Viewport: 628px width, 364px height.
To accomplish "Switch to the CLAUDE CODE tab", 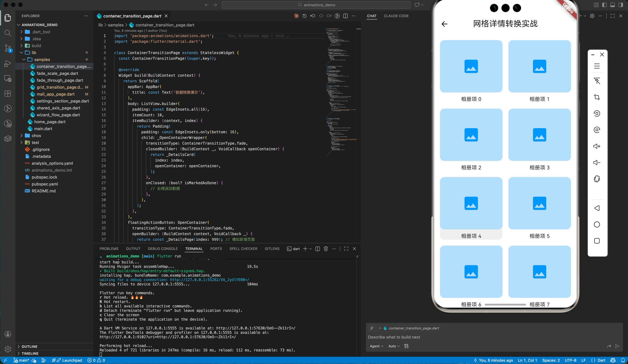I will point(396,16).
